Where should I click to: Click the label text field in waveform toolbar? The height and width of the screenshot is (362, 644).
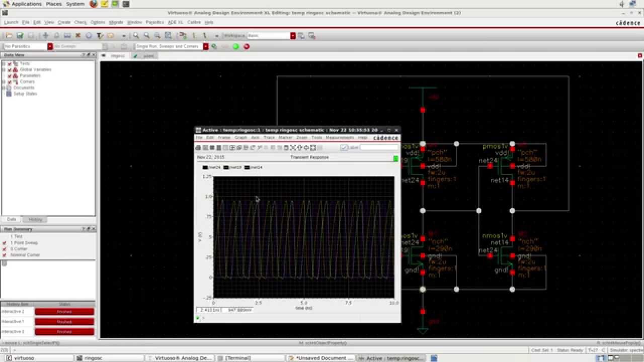(x=379, y=147)
